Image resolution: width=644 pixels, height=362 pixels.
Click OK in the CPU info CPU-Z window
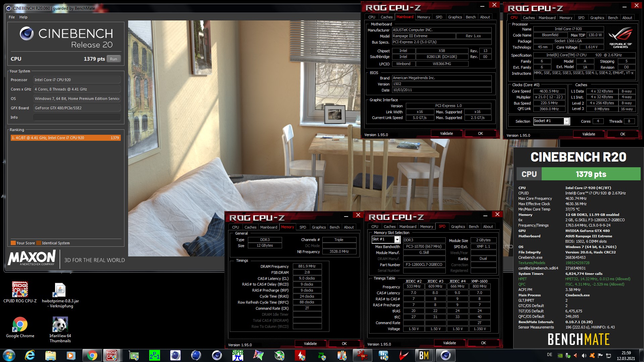[623, 134]
